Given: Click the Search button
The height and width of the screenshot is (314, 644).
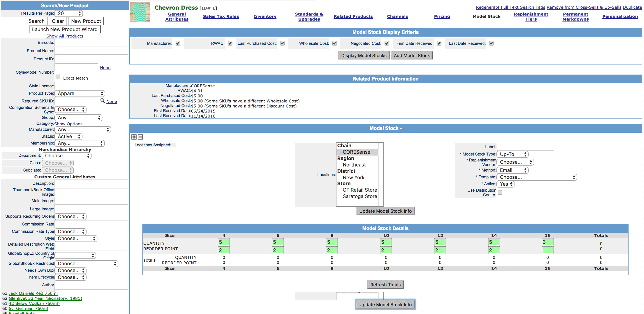Looking at the screenshot, I should pos(37,21).
